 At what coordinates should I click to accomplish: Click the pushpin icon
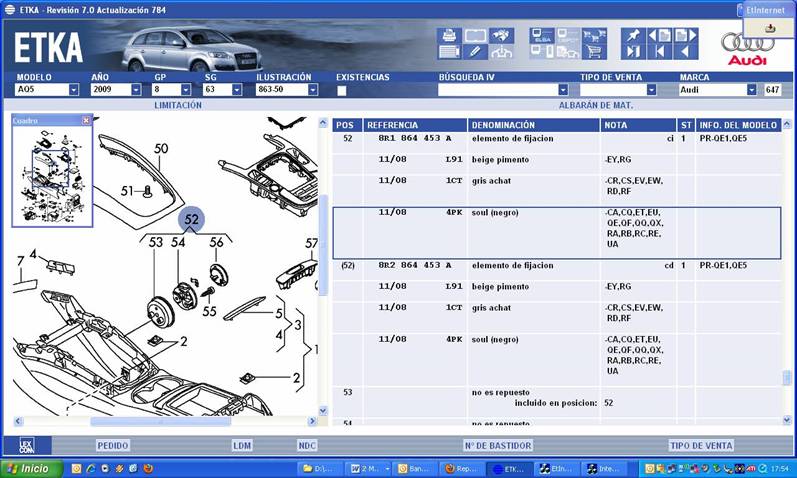click(633, 36)
